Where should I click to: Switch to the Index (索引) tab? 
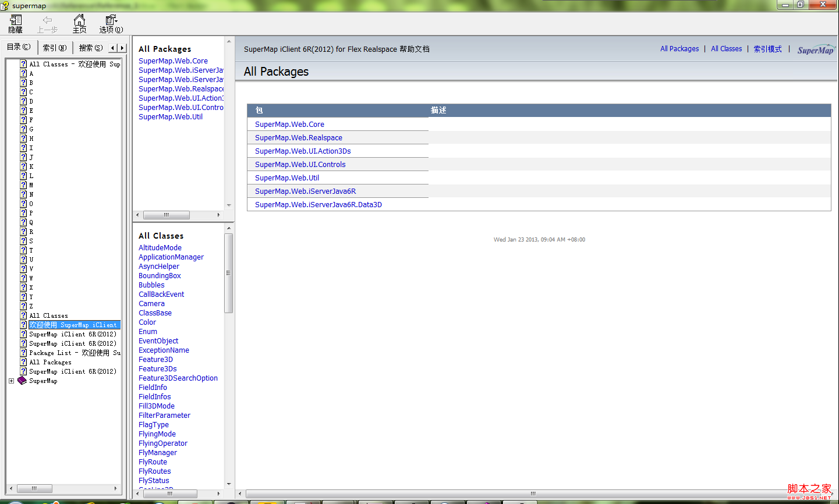click(55, 48)
